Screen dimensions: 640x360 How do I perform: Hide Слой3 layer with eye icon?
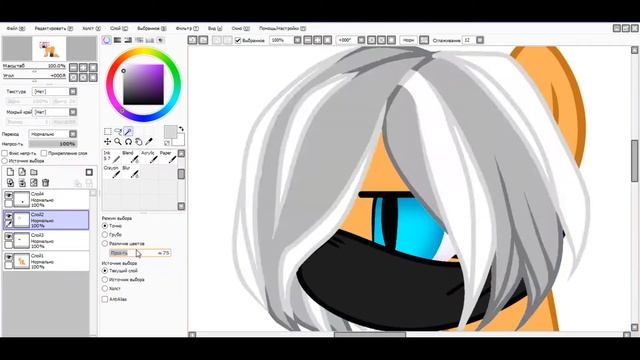[9, 236]
